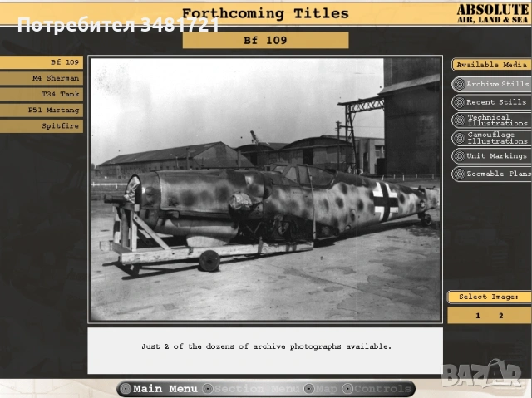This screenshot has width=532, height=398.
Task: Click the Recent Stills round icon
Action: pyautogui.click(x=459, y=102)
